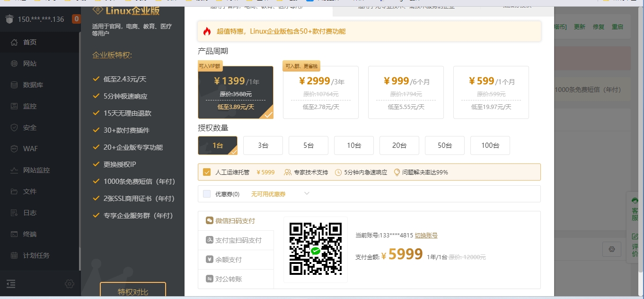
Task: Switch to 微信扫码支付 payment tab
Action: [x=236, y=221]
